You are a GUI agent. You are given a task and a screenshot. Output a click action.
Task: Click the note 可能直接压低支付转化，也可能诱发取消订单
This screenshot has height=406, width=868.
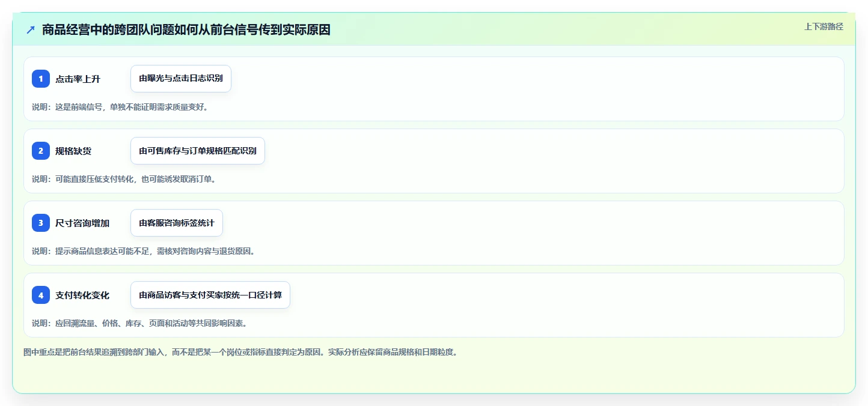click(124, 179)
